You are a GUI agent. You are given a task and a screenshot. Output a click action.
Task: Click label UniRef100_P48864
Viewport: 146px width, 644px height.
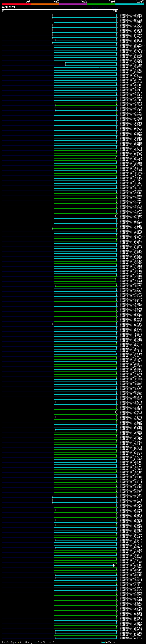click(131, 98)
